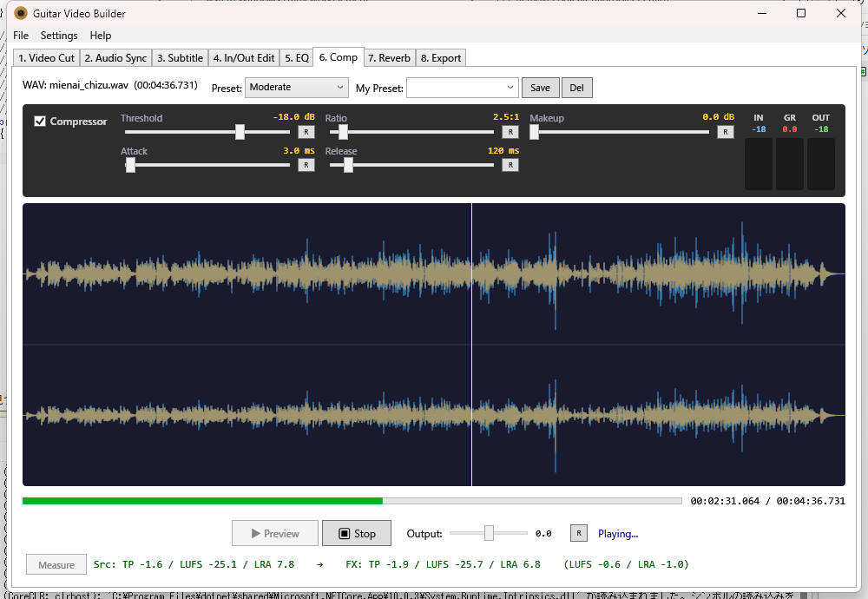Reset the Ratio value with its R button
The image size is (868, 599).
coord(510,132)
